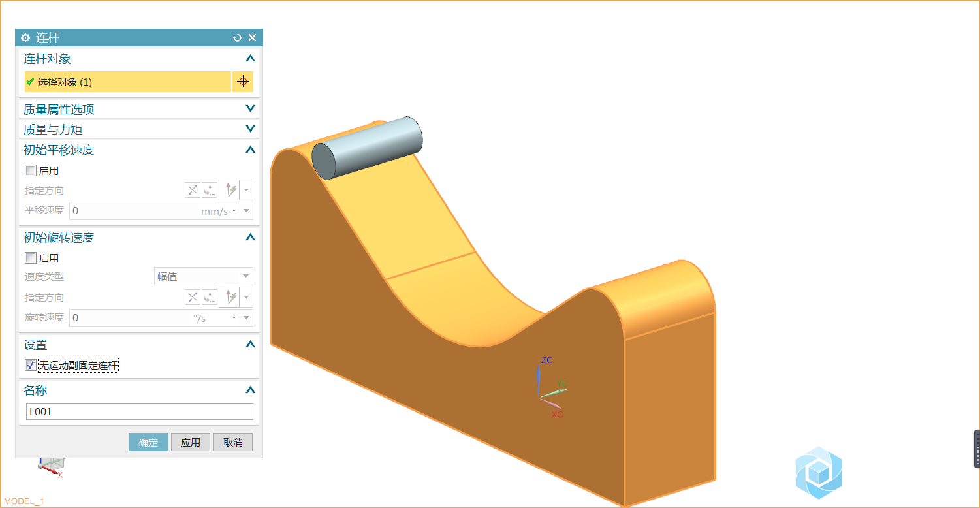Enable the 启用 checkbox under 初始旋转速度
This screenshot has height=508, width=980.
(31, 258)
